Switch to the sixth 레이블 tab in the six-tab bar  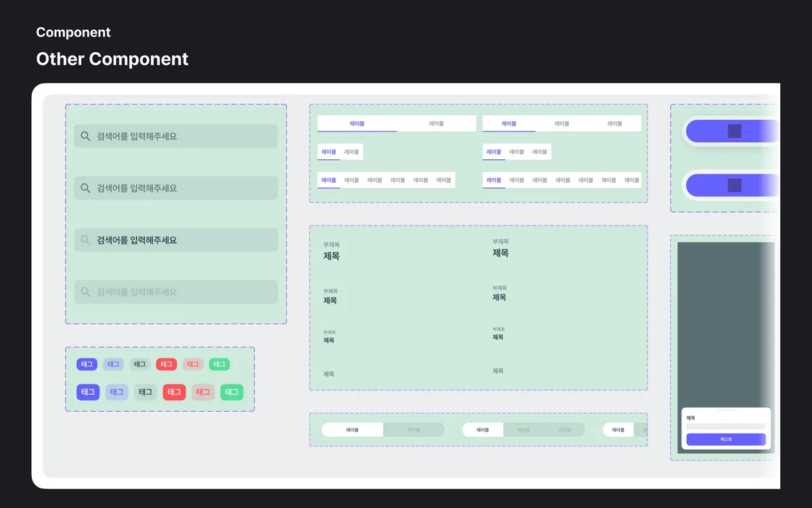click(x=444, y=180)
